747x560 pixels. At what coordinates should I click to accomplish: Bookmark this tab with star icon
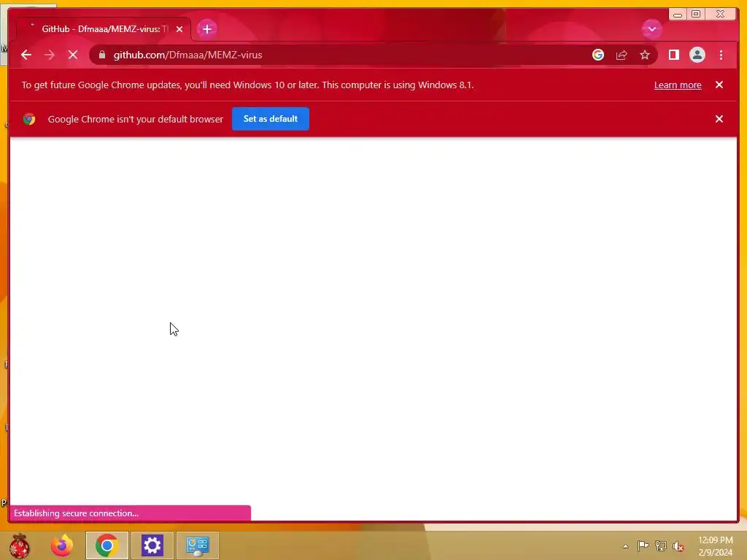tap(645, 55)
